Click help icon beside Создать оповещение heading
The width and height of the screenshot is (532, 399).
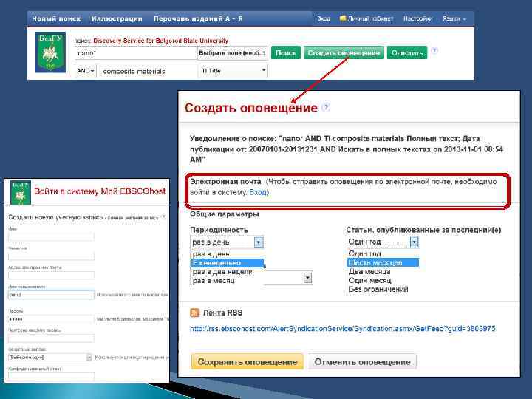pos(326,108)
